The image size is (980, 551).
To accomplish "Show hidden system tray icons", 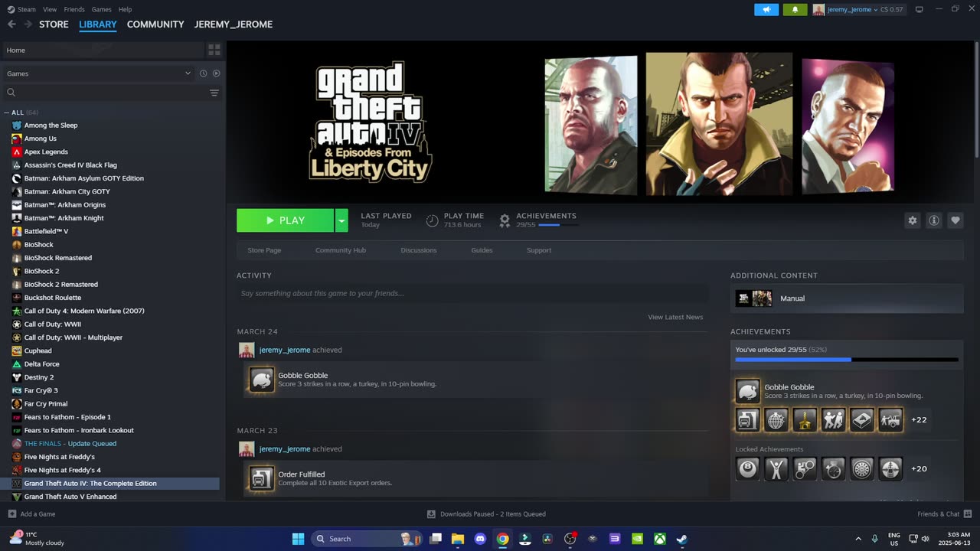I will click(857, 539).
